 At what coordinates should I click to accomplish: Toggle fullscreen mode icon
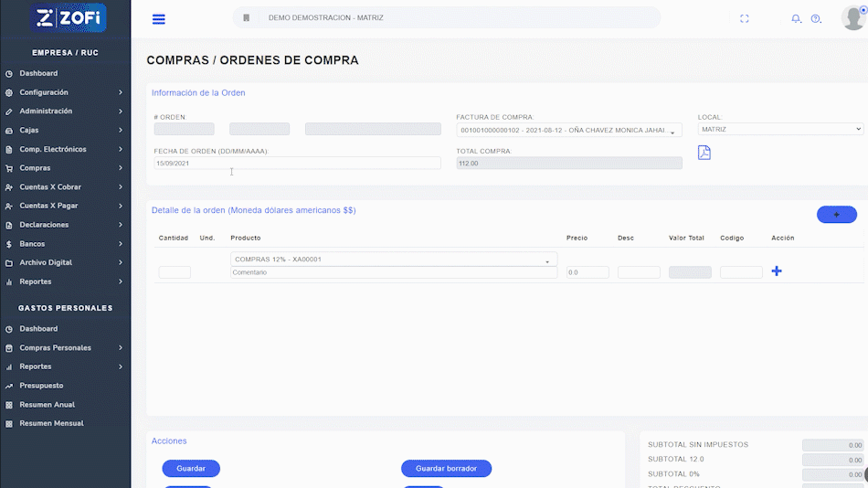pyautogui.click(x=744, y=19)
